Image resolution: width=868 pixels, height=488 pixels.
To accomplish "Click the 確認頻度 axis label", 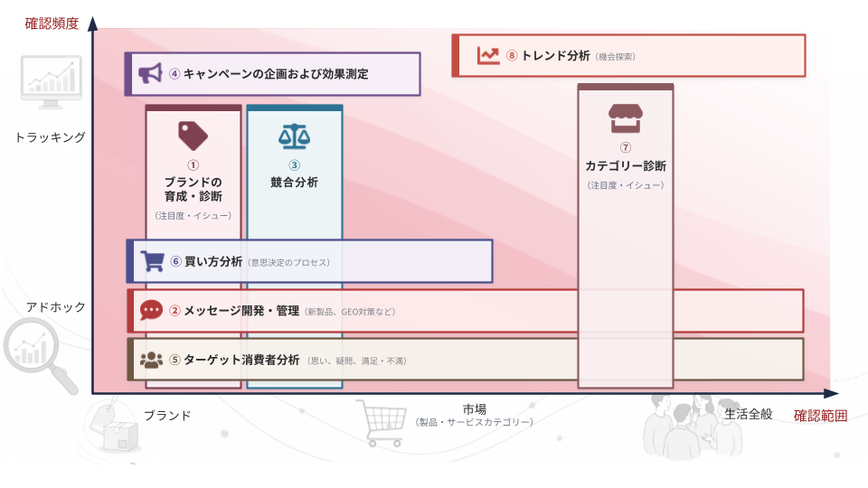I will click(52, 23).
